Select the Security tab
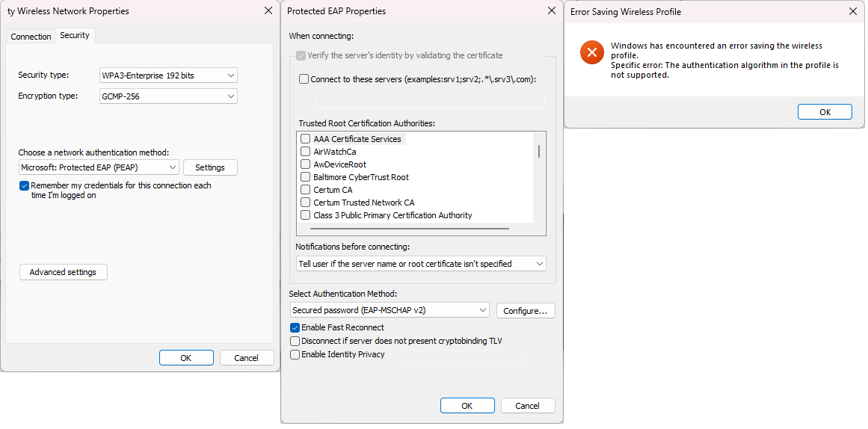 point(75,36)
